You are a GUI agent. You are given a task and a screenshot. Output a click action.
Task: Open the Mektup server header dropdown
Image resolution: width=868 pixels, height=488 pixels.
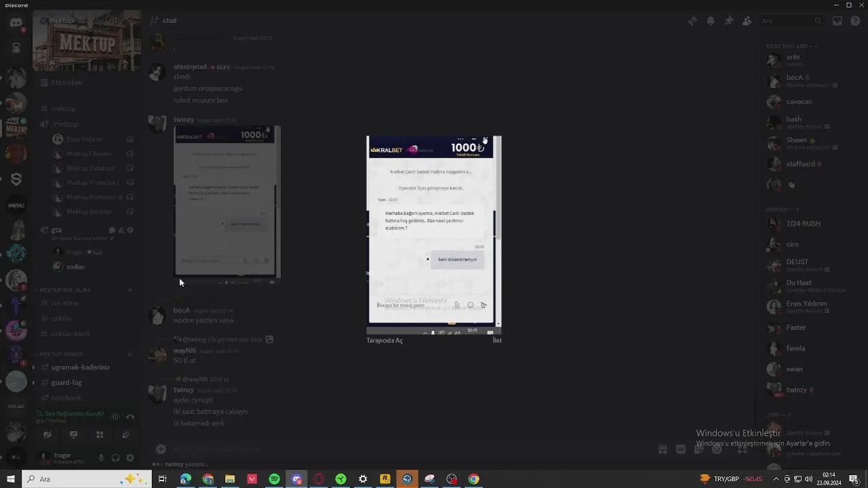point(87,21)
